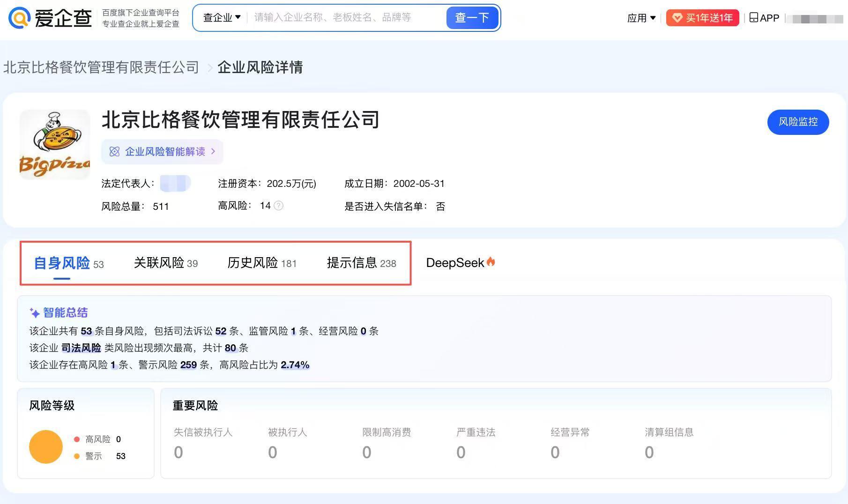
Task: Focus the company name search input field
Action: 347,18
